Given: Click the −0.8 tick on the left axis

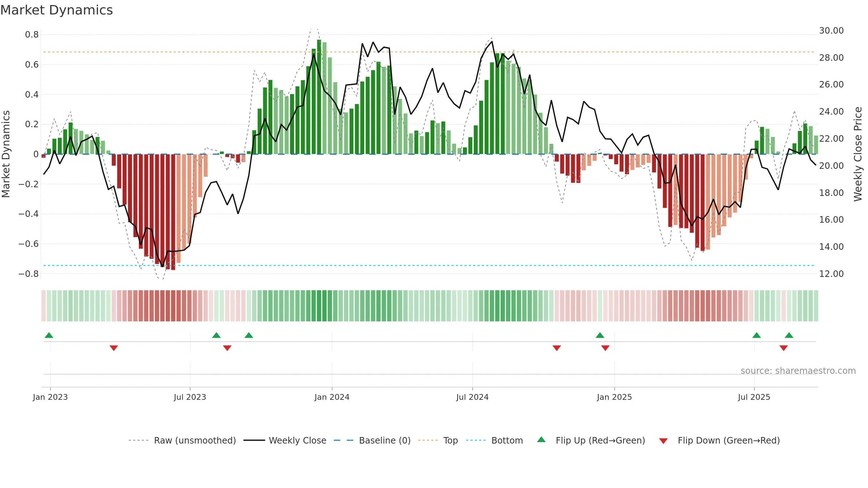Looking at the screenshot, I should pyautogui.click(x=29, y=274).
